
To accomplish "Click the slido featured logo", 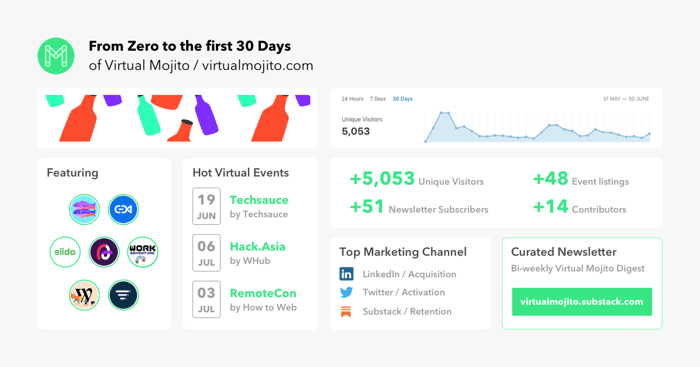I will (x=65, y=252).
